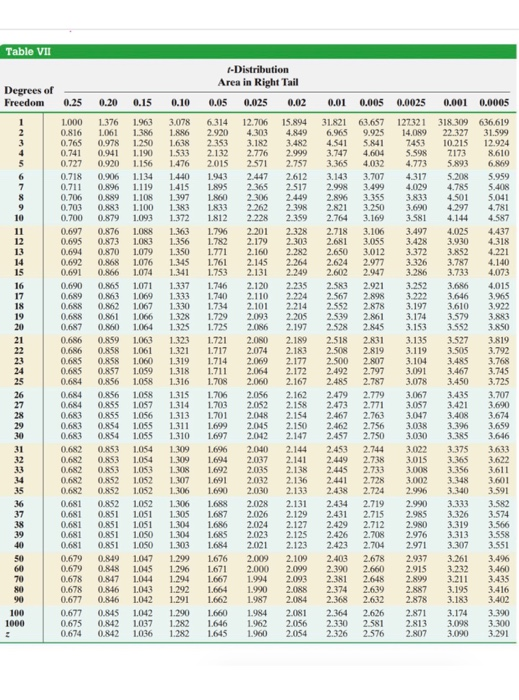Select the 0.001 column header
This screenshot has height=700, width=519.
pos(455,103)
